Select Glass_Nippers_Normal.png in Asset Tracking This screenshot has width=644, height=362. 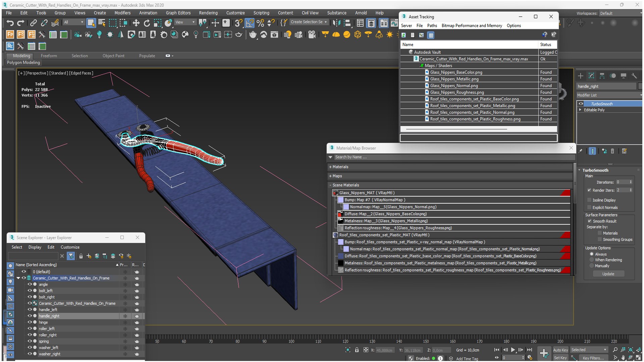(x=454, y=86)
